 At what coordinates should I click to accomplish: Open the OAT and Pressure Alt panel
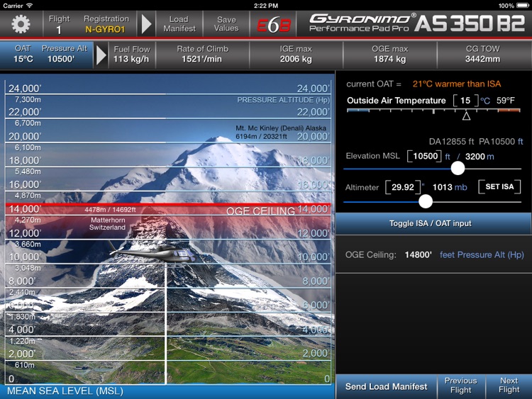[x=47, y=55]
